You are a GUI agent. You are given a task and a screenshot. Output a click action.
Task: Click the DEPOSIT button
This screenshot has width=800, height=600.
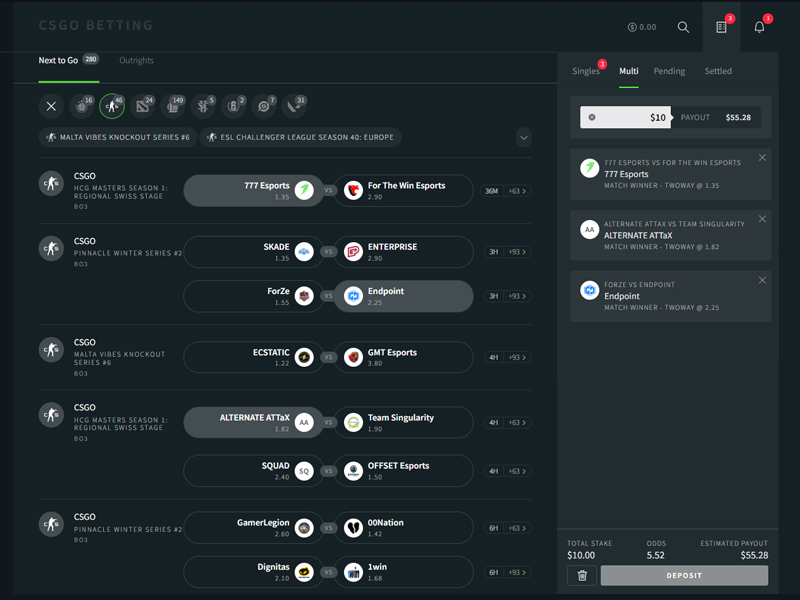point(684,576)
